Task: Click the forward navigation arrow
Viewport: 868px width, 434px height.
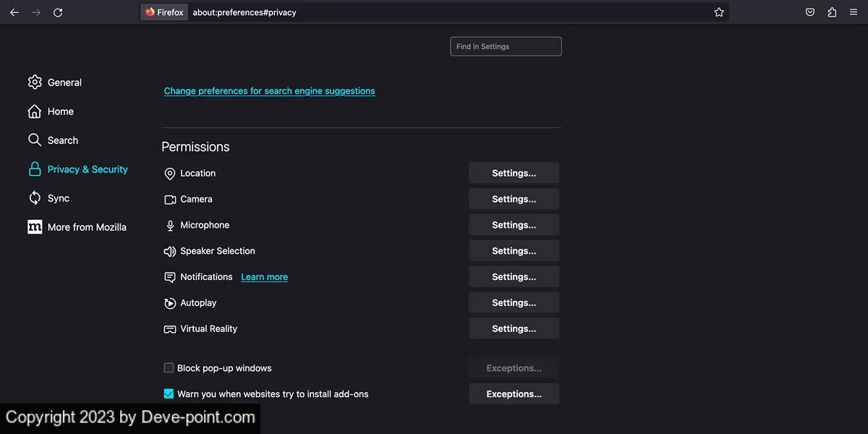Action: tap(36, 12)
